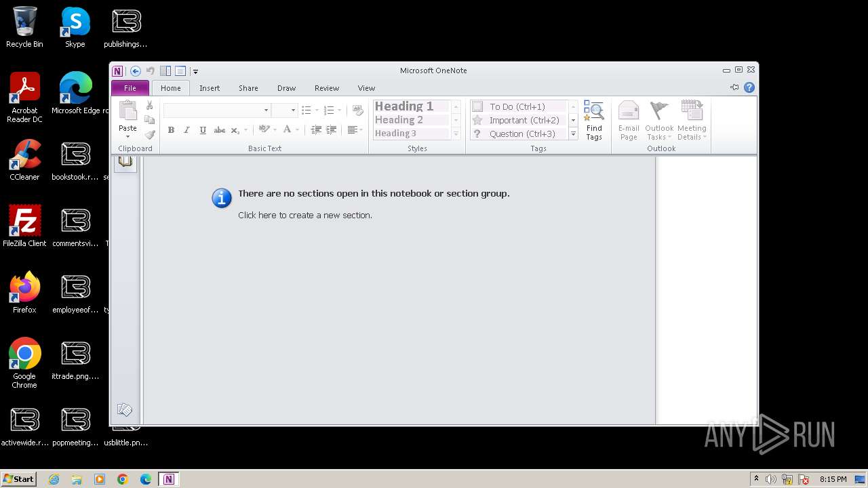Click the Outlook Tasks flag button

[x=659, y=121]
